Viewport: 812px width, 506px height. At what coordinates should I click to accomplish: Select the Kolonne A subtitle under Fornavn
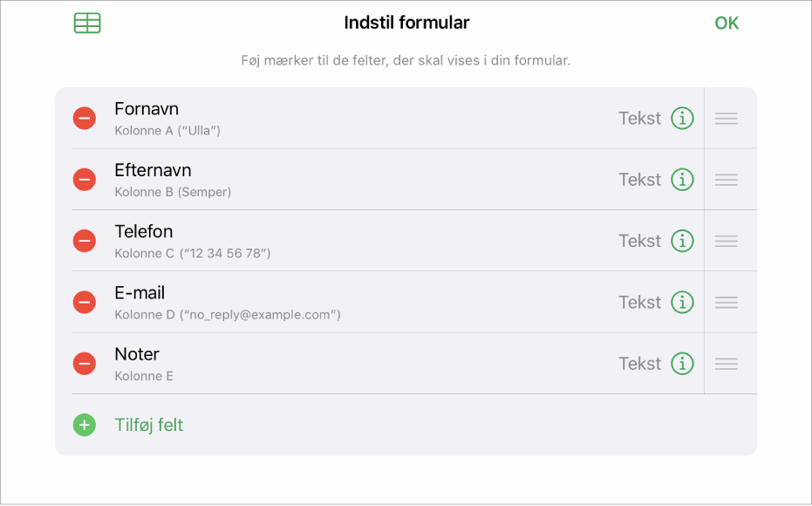(167, 131)
